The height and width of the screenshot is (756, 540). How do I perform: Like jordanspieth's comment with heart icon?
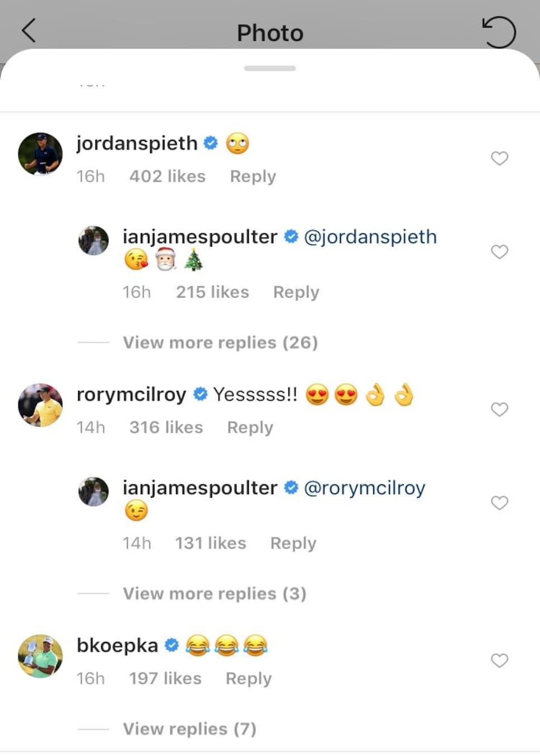[499, 158]
